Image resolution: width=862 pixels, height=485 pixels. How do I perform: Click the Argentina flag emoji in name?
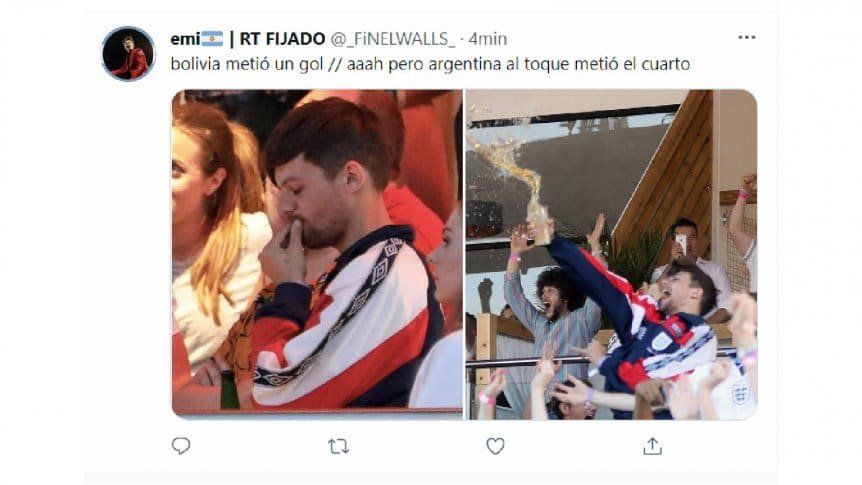[x=212, y=39]
